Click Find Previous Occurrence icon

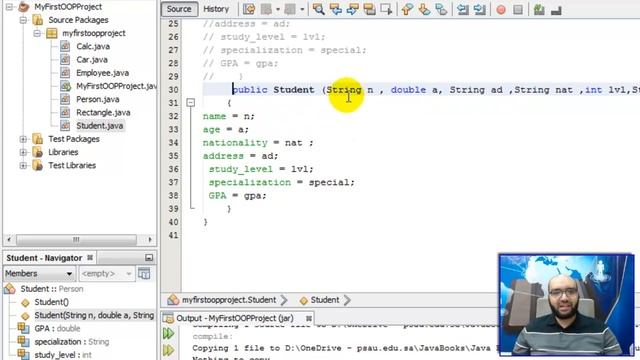pyautogui.click(x=336, y=9)
